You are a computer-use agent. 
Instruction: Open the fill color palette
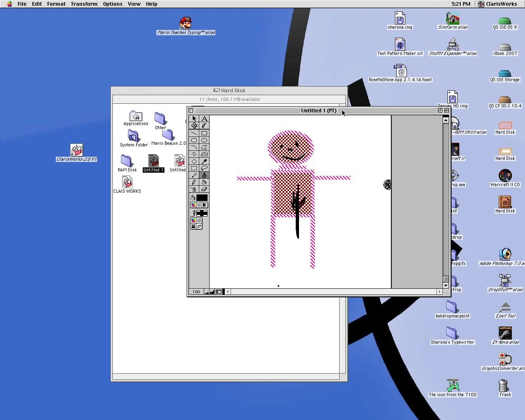coord(193,205)
